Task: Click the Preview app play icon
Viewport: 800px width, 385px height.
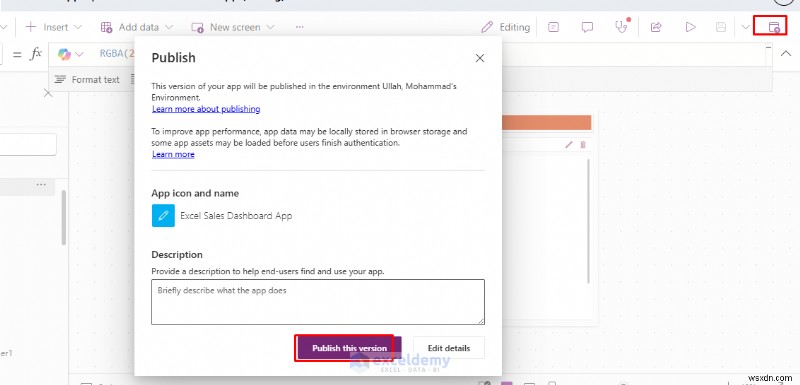Action: pos(690,27)
